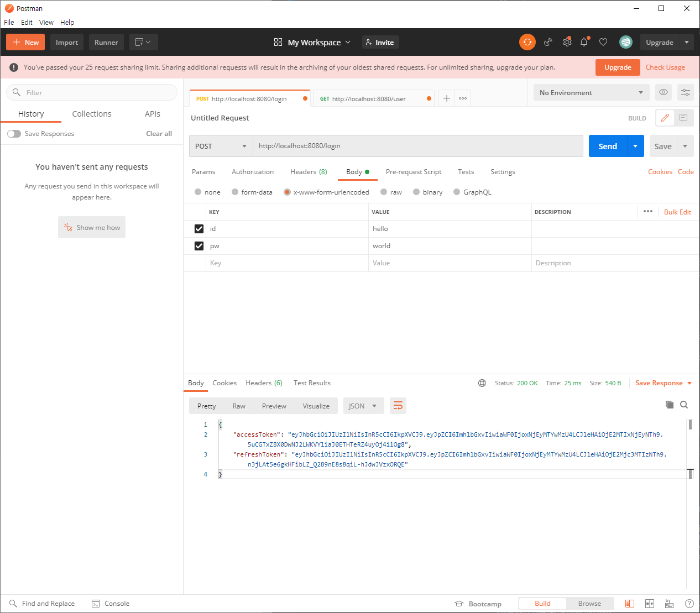Click the new window layout icon
700x613 pixels.
coord(144,42)
